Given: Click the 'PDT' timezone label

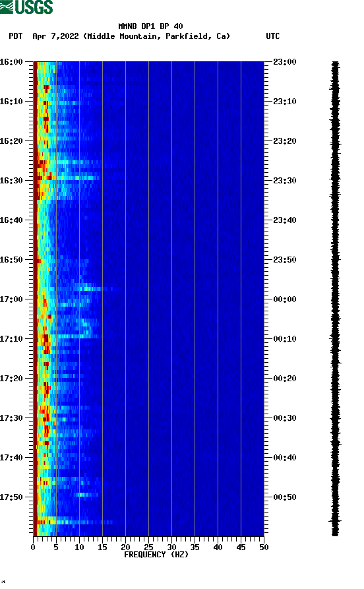Looking at the screenshot, I should tap(16, 36).
